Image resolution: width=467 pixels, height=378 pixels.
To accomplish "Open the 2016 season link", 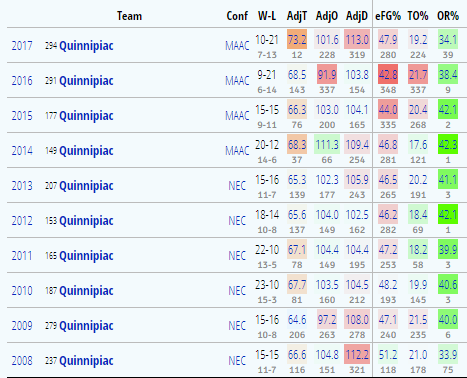I will point(22,81).
